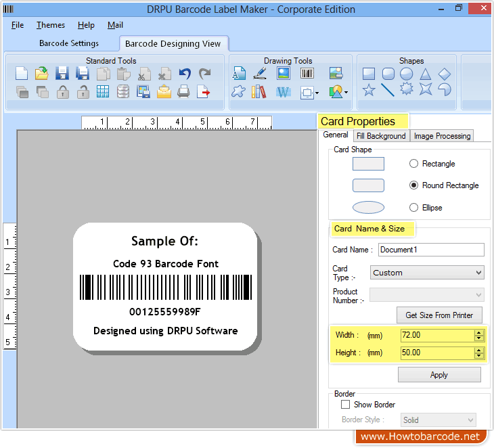Switch to Barcode Designing View tab
The image size is (494, 448).
pyautogui.click(x=173, y=43)
